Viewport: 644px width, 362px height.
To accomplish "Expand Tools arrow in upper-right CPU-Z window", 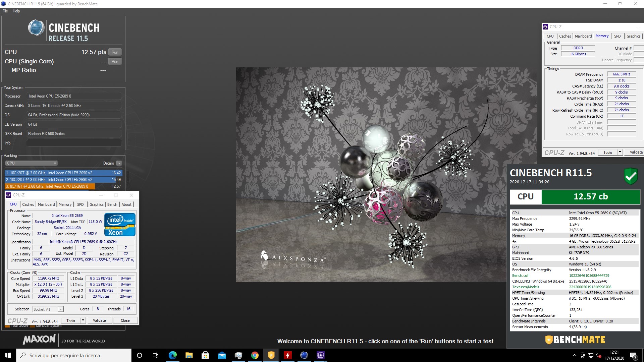I will pos(620,153).
